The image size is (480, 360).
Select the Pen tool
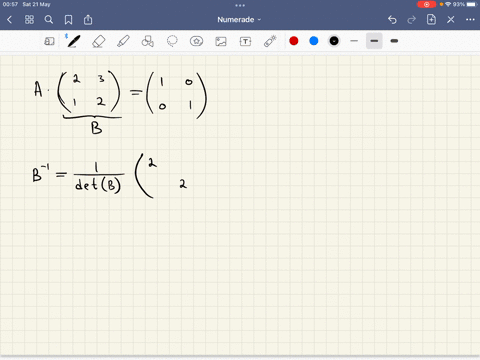[x=73, y=41]
